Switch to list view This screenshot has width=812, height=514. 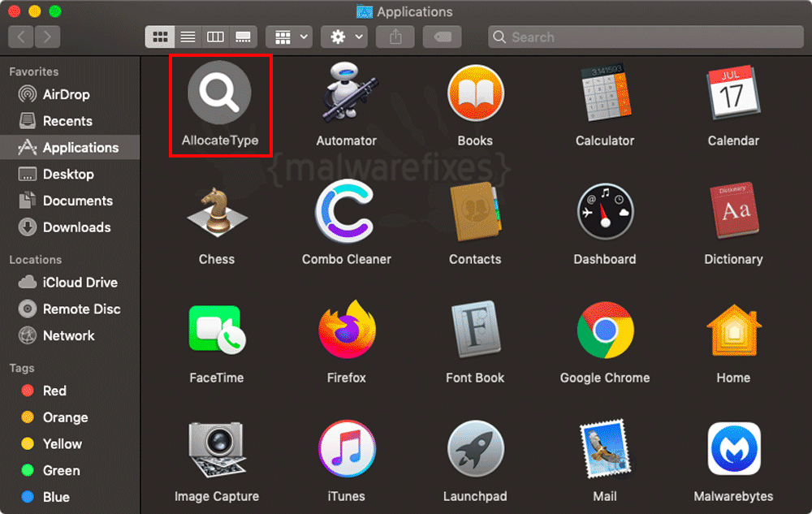pyautogui.click(x=188, y=37)
